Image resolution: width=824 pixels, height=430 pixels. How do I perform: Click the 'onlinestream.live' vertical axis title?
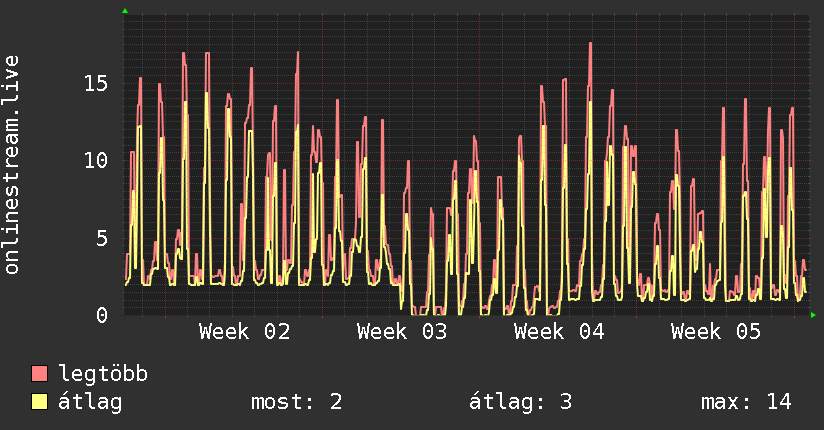[11, 165]
